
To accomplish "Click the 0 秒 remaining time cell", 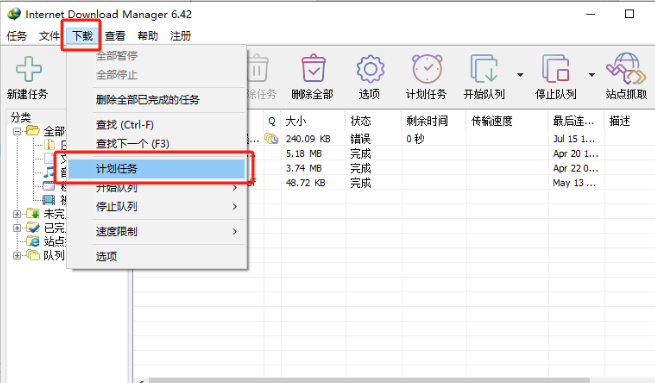I will [x=415, y=139].
